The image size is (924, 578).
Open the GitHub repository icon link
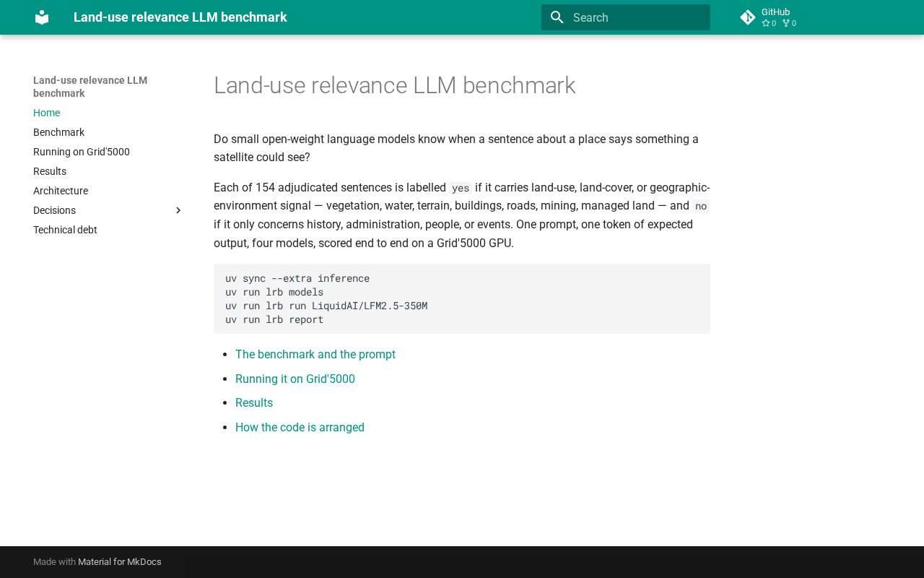[x=748, y=17]
